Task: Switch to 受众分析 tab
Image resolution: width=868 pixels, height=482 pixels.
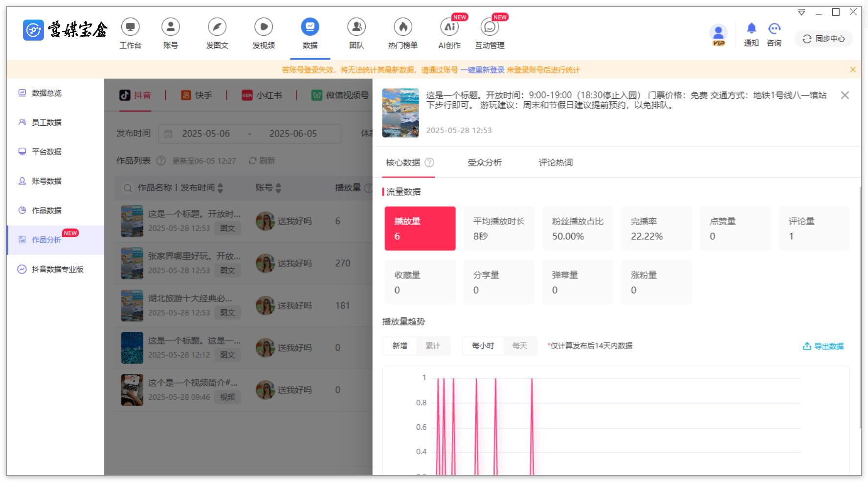Action: pyautogui.click(x=484, y=162)
